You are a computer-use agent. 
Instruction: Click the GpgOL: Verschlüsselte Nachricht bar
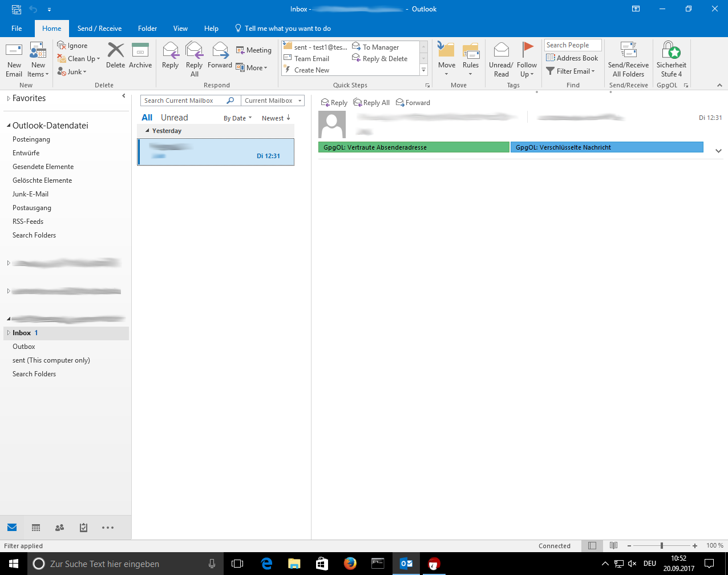point(607,147)
